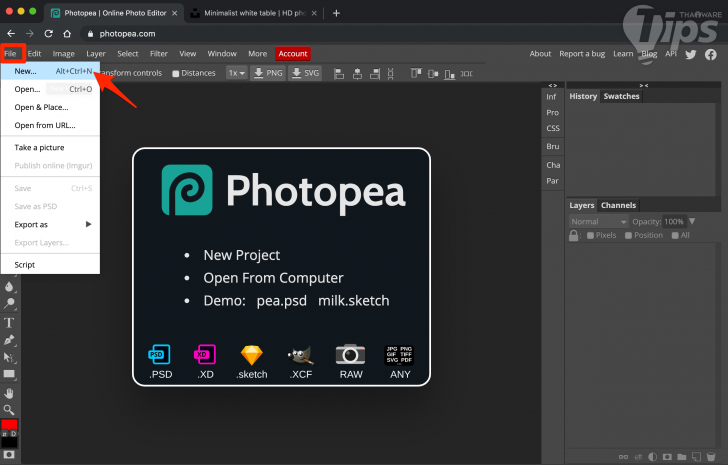Select the Type (T) tool

pyautogui.click(x=10, y=322)
